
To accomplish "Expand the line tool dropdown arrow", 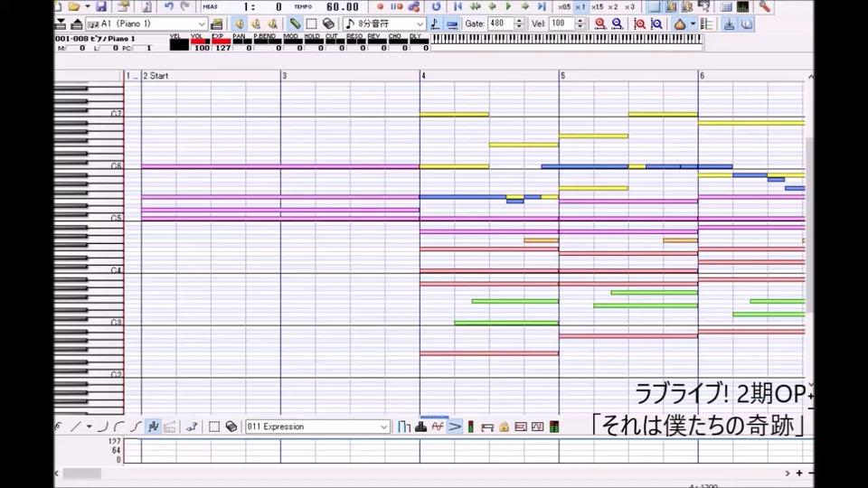I will tap(90, 427).
